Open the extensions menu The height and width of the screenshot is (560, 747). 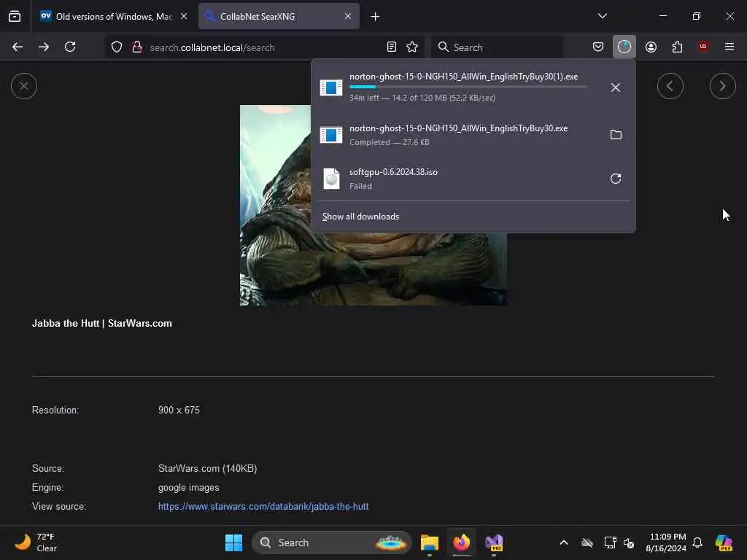pos(677,47)
